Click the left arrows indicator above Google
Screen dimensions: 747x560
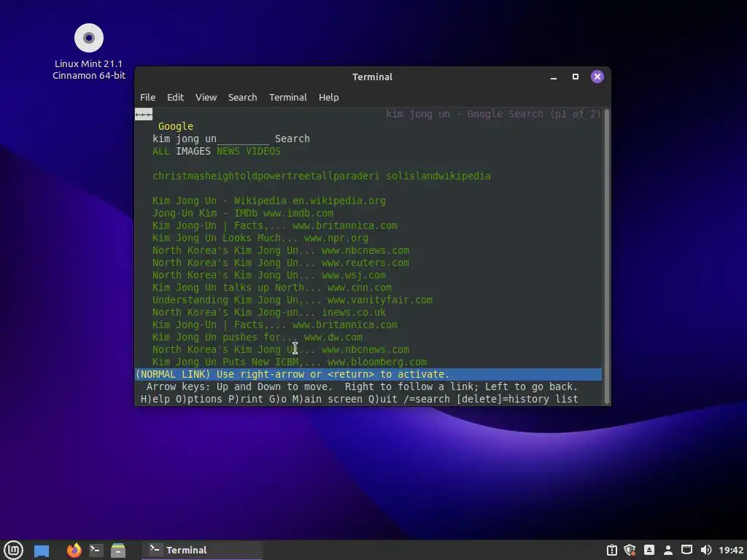coord(144,114)
